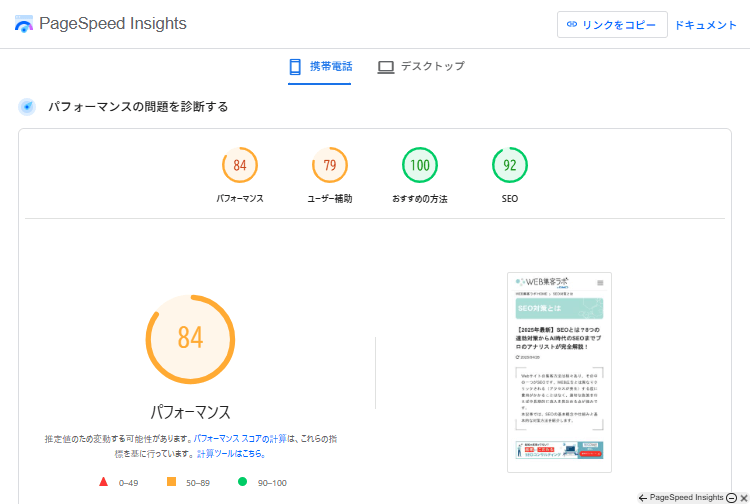Image resolution: width=750 pixels, height=504 pixels.
Task: Click the blue diagnose icon beside パフォーマンスの問題を診断する
Action: [28, 107]
